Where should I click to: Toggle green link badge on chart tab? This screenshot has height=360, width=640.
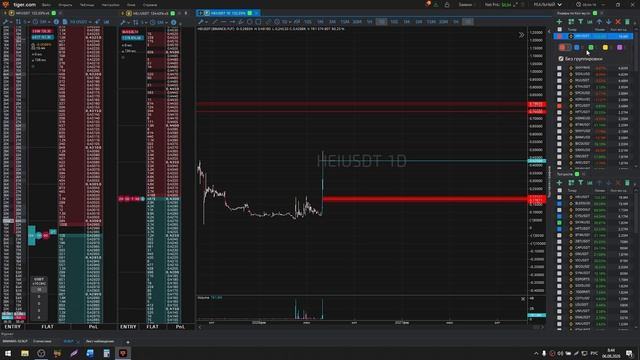(249, 13)
